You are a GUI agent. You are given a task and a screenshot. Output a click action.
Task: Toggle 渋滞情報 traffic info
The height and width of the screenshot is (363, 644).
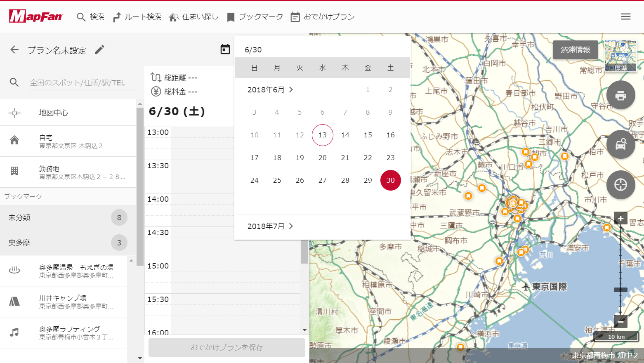pos(576,49)
